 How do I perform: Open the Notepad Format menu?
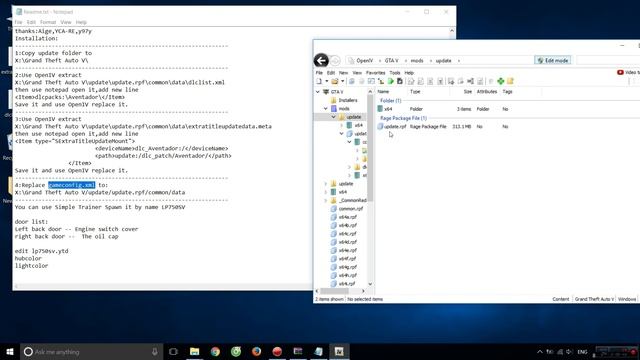click(48, 22)
